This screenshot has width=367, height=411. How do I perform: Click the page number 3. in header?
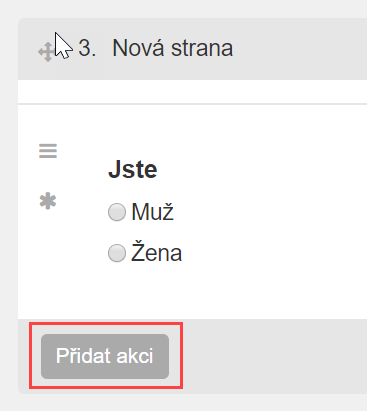pos(87,48)
